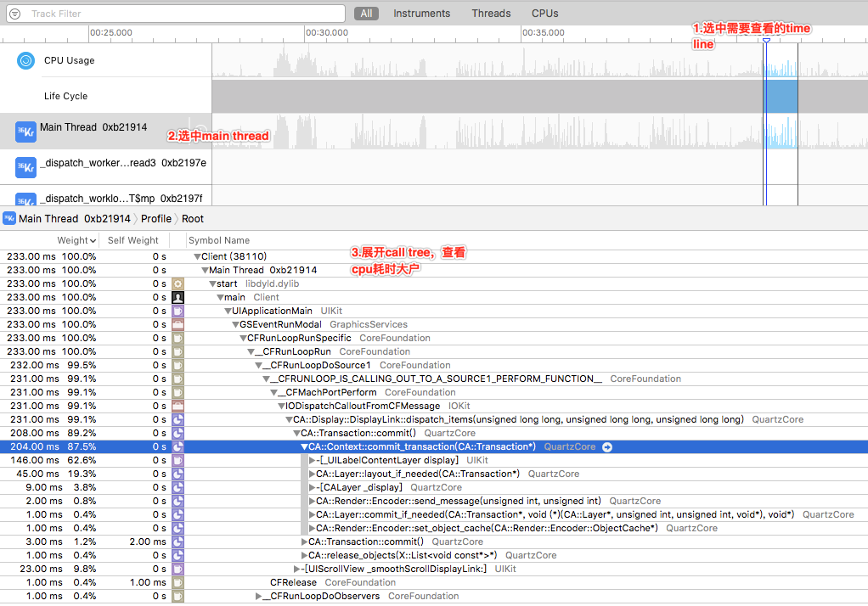Switch to the CPUs tab

(544, 14)
